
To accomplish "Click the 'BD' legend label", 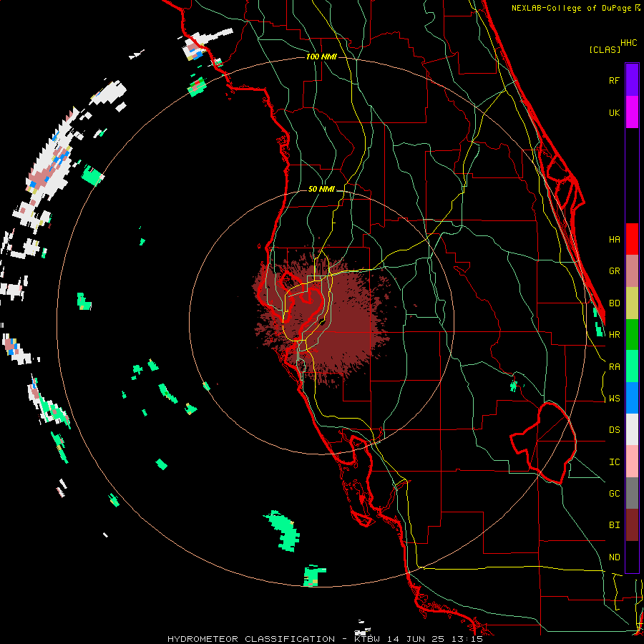I will 615,303.
